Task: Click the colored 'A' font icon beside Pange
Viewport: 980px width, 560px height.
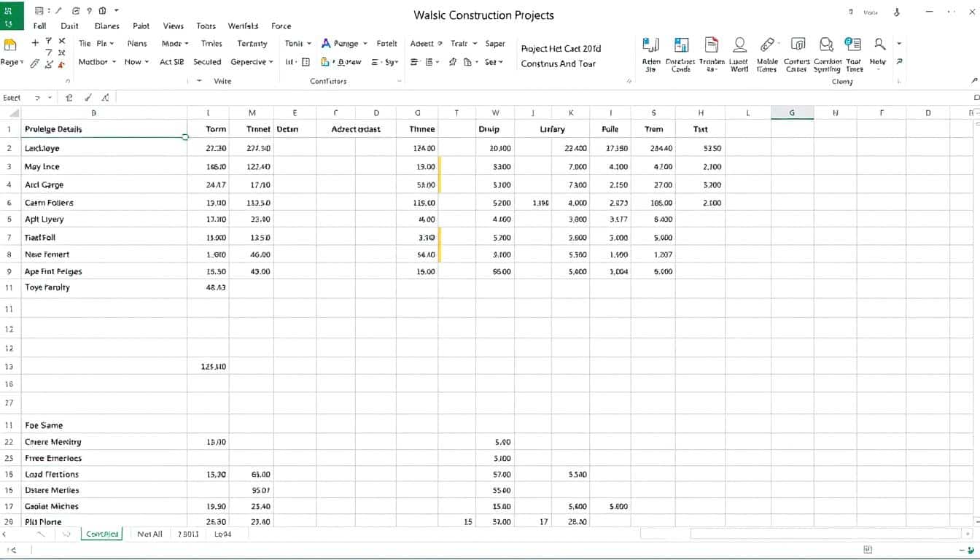Action: (326, 44)
